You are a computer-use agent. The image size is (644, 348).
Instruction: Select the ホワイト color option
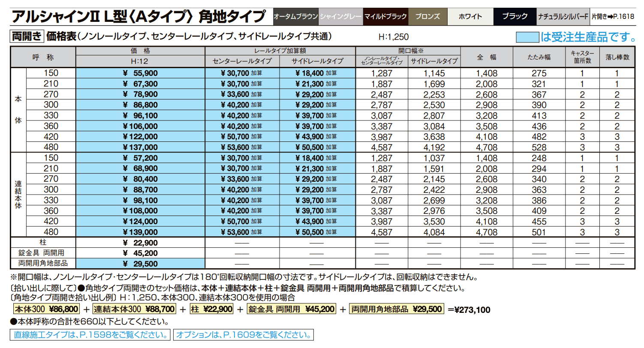470,16
